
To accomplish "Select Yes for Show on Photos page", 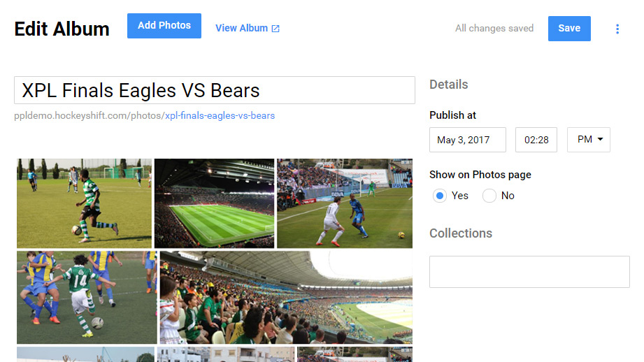I will [x=440, y=196].
